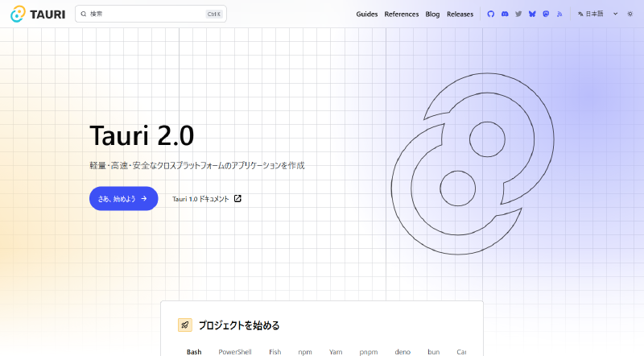Open Guides in the top navigation
Screen dimensions: 644x356
click(x=367, y=14)
